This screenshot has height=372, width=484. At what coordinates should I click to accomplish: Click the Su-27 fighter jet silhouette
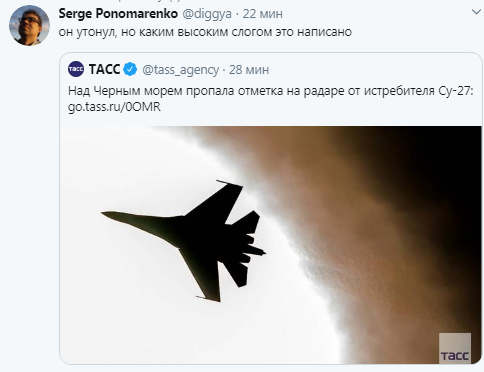184,241
